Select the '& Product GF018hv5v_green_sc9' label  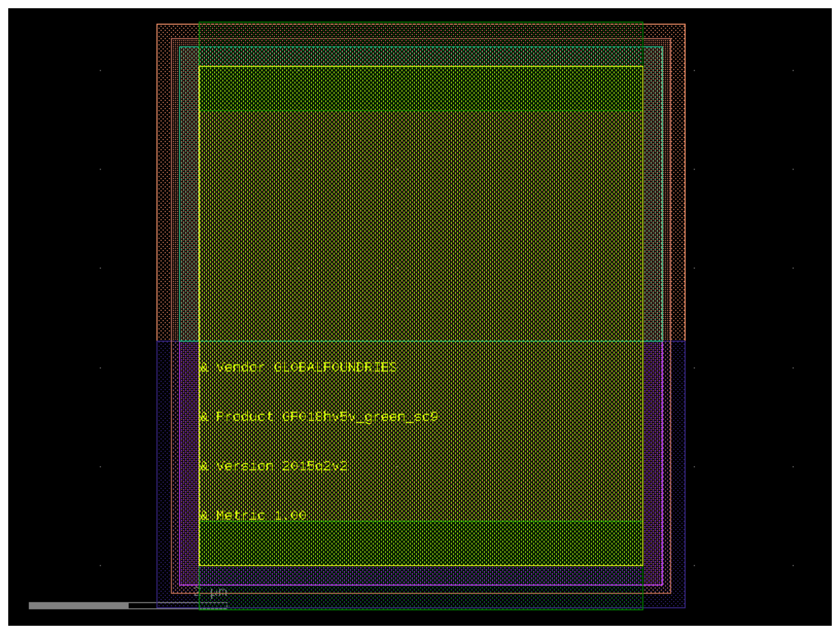coord(318,417)
